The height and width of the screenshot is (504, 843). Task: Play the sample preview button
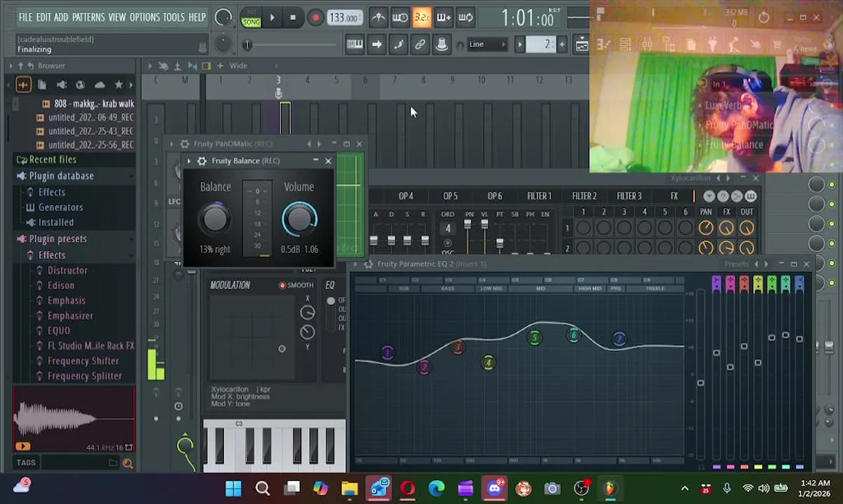[x=22, y=446]
